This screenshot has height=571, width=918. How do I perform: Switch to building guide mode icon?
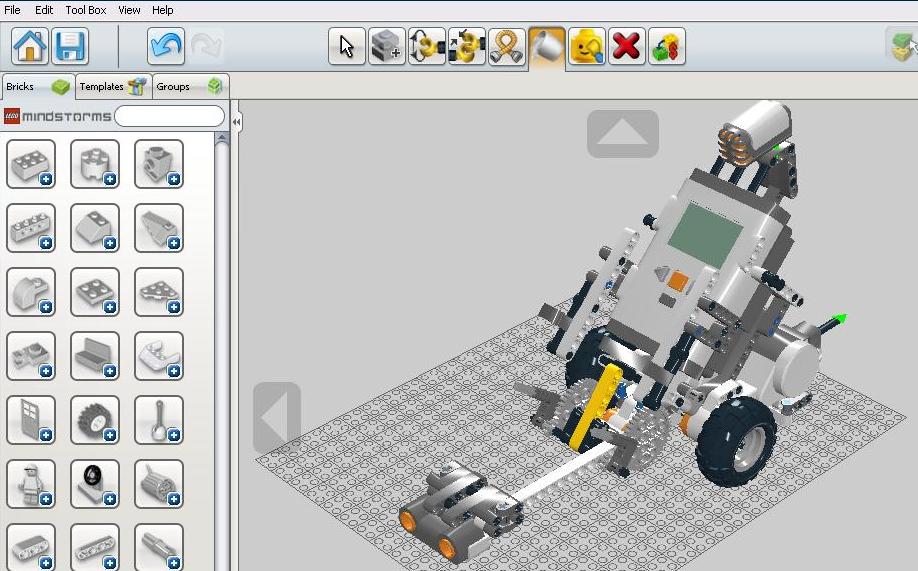click(903, 46)
